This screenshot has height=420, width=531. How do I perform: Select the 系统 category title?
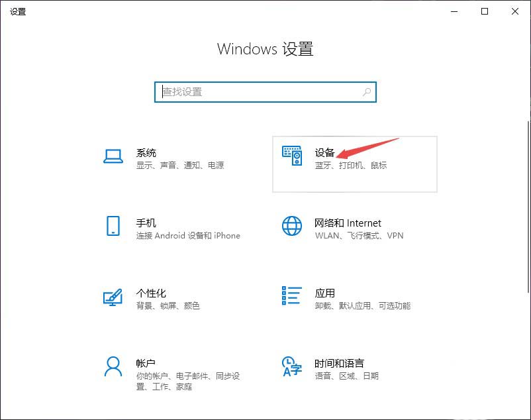(146, 153)
